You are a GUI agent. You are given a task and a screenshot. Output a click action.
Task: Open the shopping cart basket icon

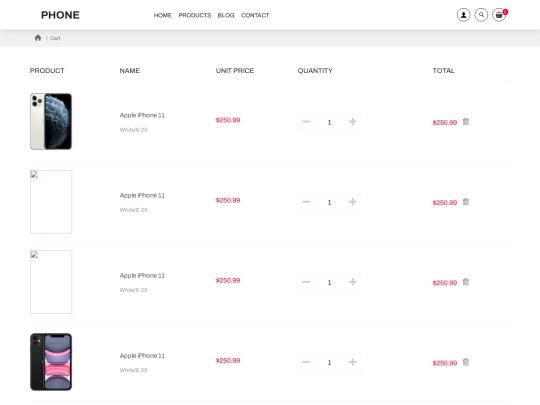click(499, 15)
